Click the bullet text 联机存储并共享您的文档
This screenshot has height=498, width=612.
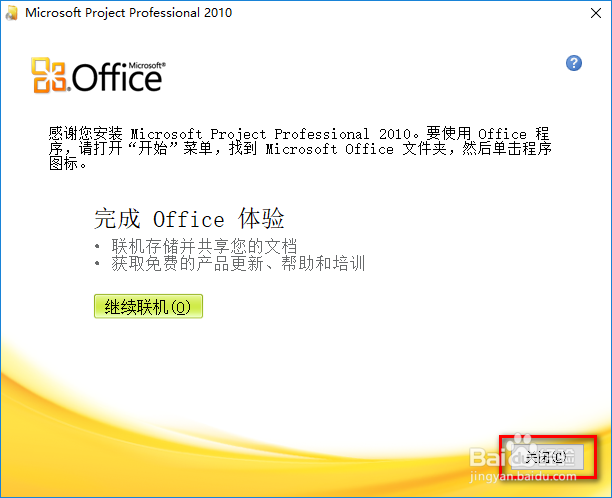tap(204, 246)
